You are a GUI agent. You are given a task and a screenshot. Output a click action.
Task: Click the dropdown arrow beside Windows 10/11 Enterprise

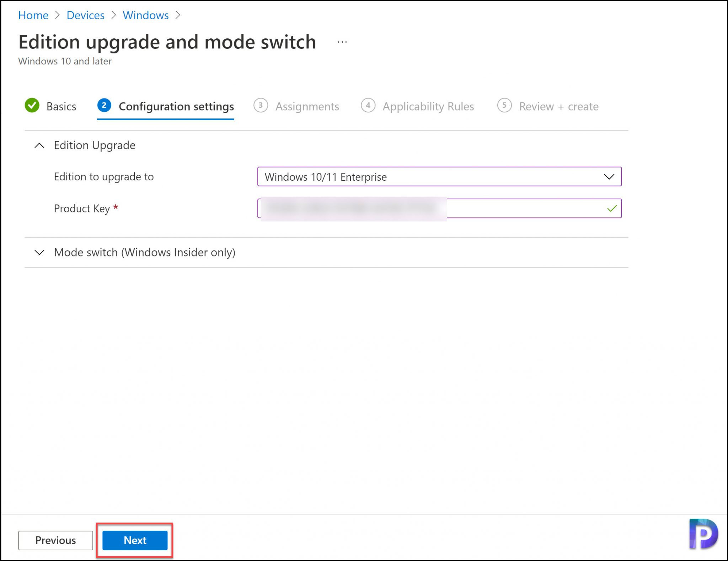[x=609, y=177]
